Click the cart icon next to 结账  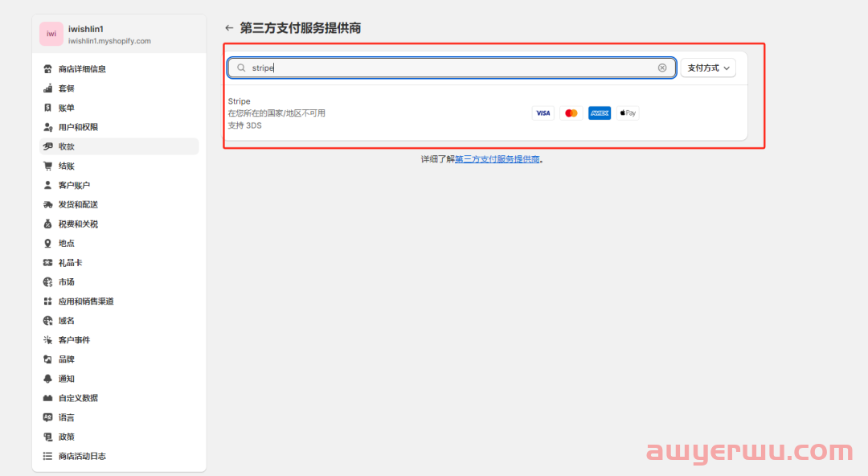(47, 166)
